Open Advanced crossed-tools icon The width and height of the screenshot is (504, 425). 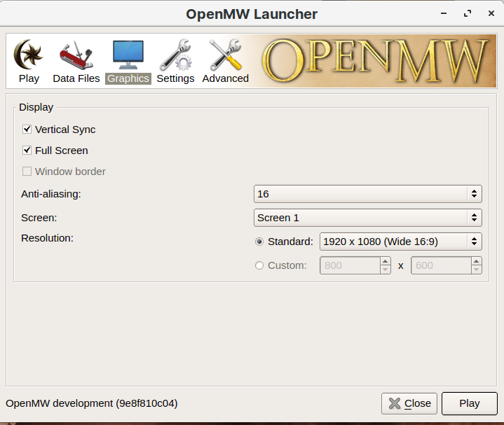(x=225, y=54)
